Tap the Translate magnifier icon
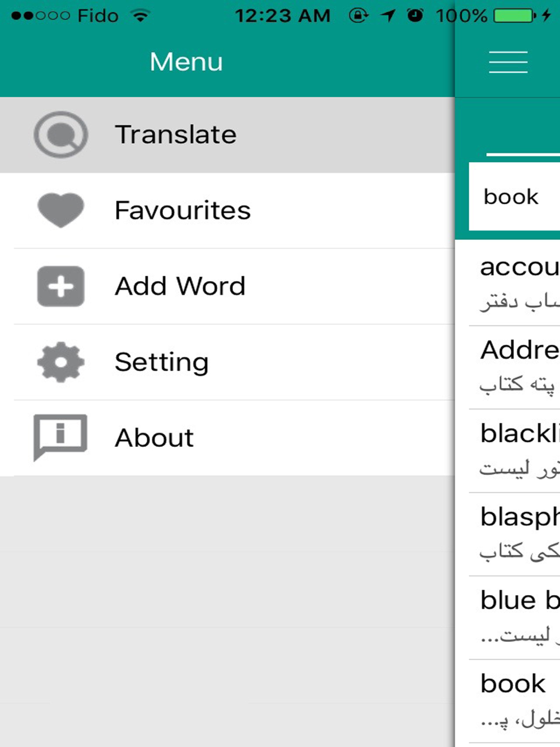This screenshot has width=560, height=747. 60,134
